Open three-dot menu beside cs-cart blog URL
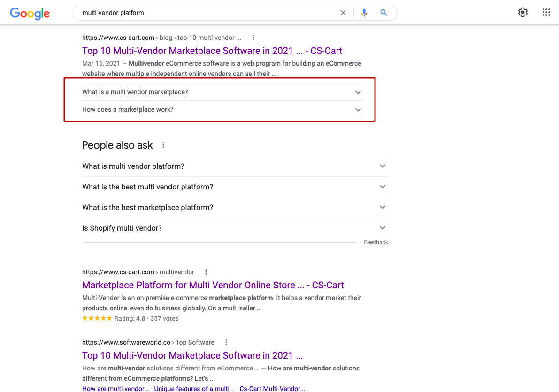Viewport: 559px width, 392px height. point(253,38)
